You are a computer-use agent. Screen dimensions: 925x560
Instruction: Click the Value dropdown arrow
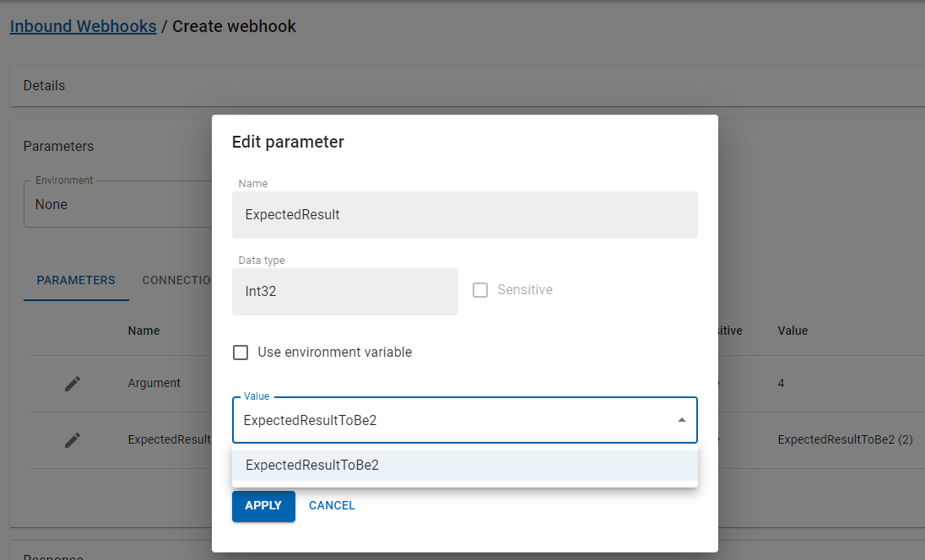pos(681,421)
